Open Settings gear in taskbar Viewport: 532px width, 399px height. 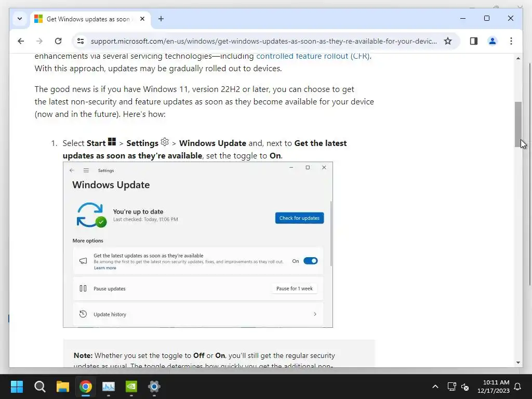click(x=154, y=387)
